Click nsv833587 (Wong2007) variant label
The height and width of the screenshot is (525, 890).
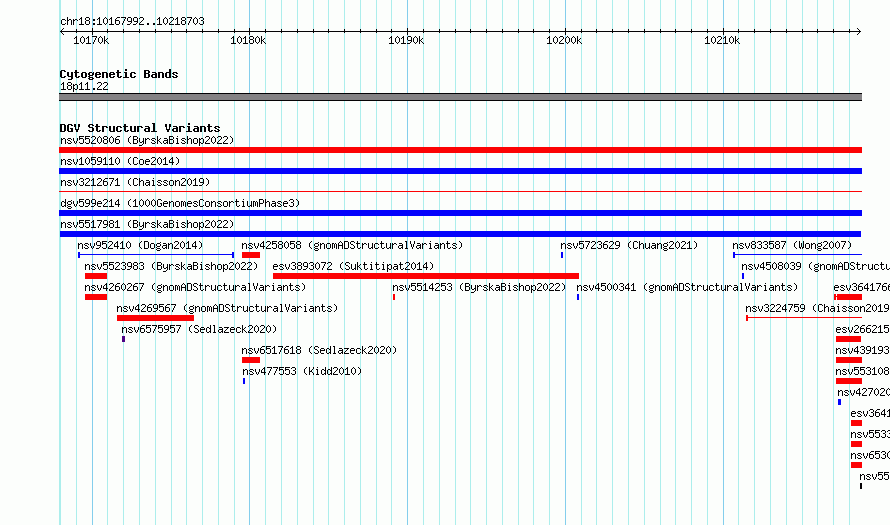[792, 245]
